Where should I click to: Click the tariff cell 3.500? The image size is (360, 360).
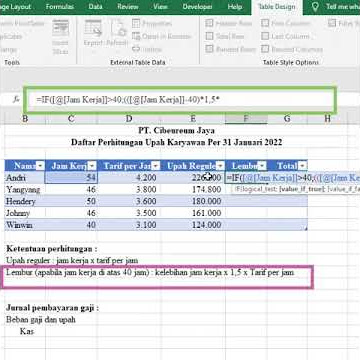tap(129, 213)
